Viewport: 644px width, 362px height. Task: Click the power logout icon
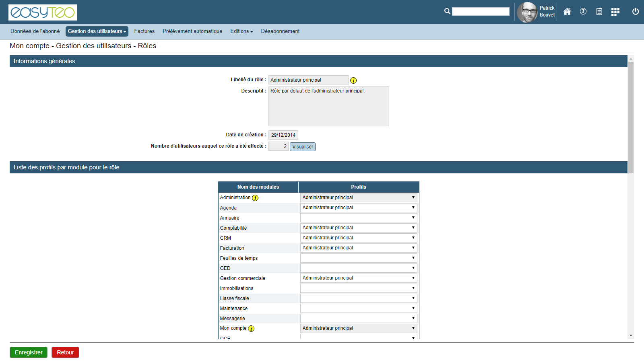click(636, 12)
